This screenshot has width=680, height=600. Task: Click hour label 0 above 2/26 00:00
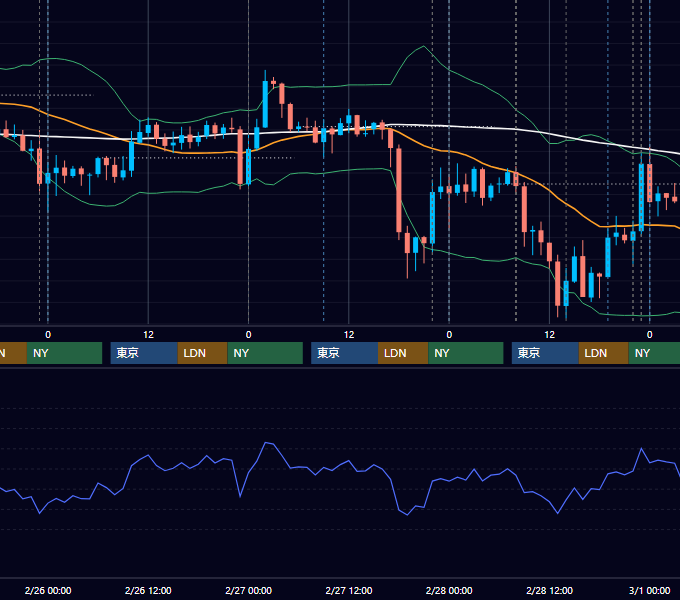tap(48, 335)
